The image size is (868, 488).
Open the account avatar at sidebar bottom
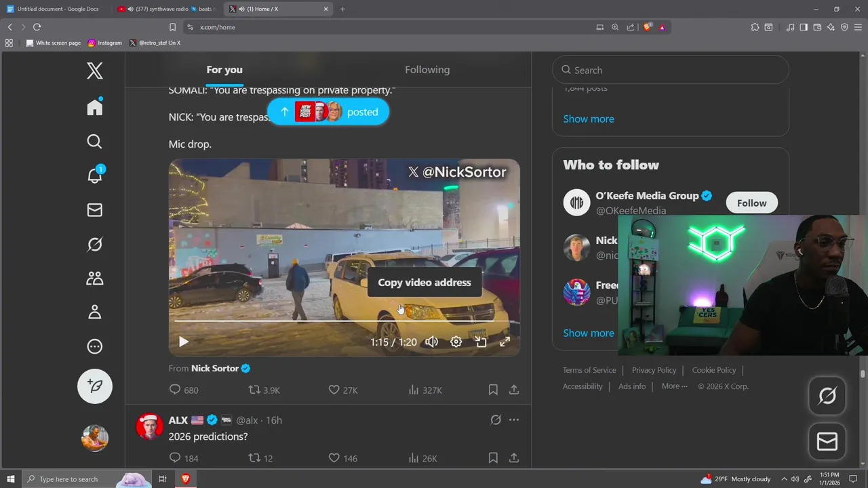click(95, 438)
